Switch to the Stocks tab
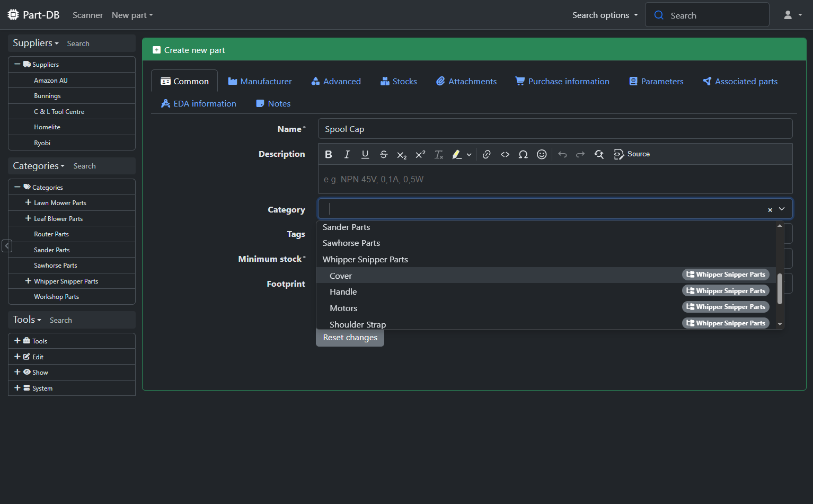Screen dimensions: 813x504 tap(399, 81)
